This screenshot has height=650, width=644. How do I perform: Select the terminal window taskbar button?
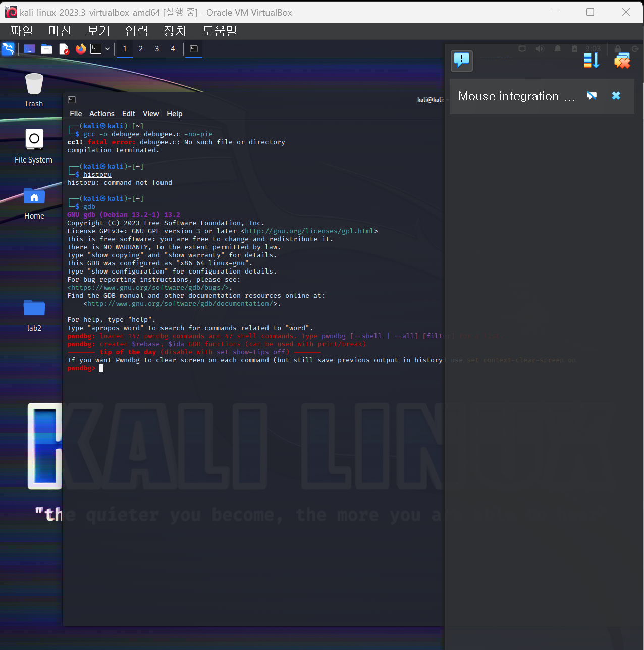coord(194,49)
